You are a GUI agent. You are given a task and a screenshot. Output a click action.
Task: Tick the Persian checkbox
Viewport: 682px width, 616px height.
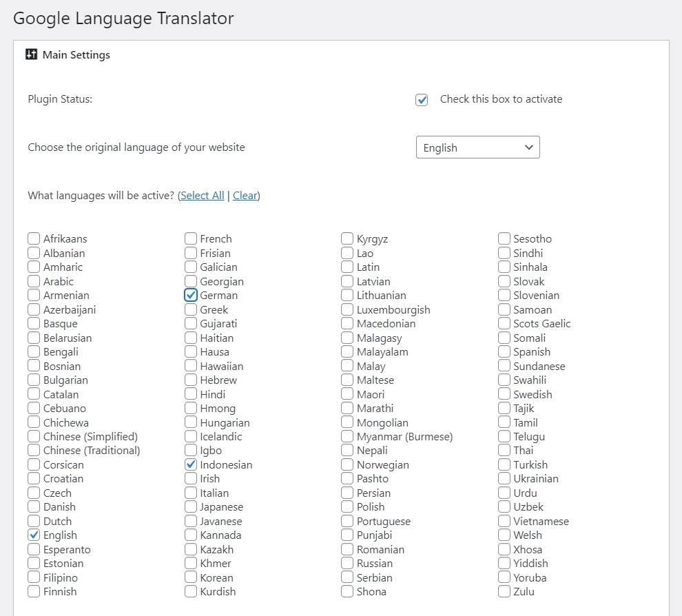click(347, 493)
